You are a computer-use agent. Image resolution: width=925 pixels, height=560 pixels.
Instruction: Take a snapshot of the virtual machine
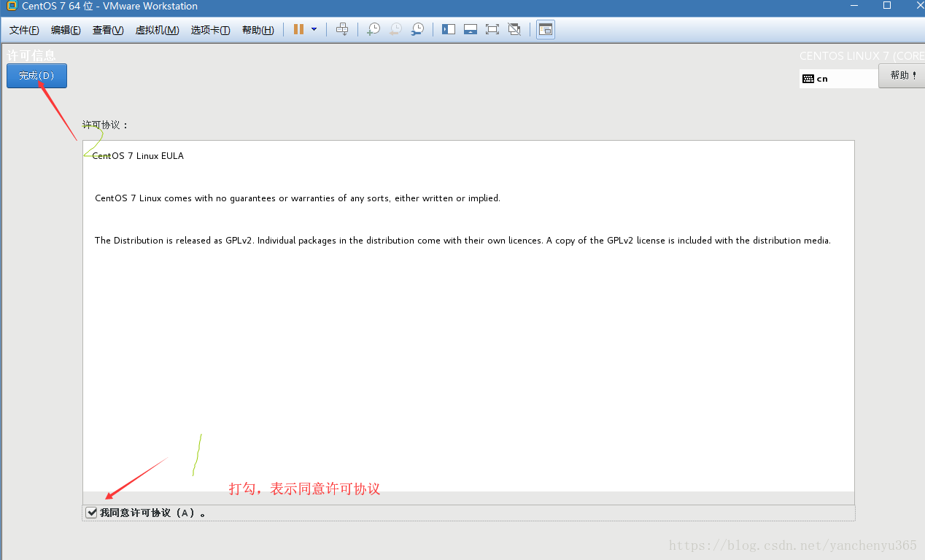373,29
